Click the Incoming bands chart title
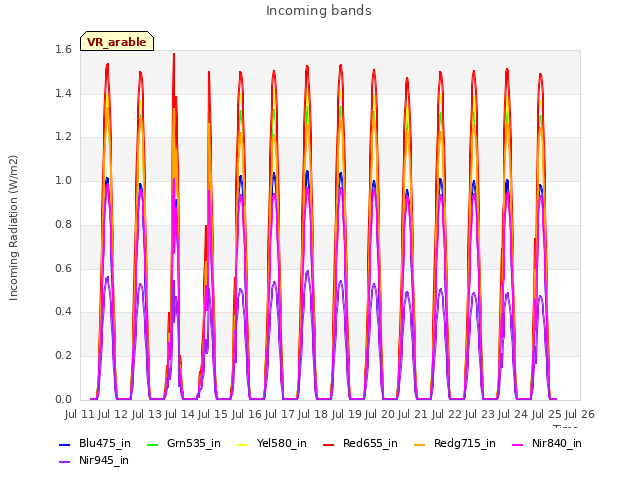Image resolution: width=640 pixels, height=480 pixels. click(319, 10)
